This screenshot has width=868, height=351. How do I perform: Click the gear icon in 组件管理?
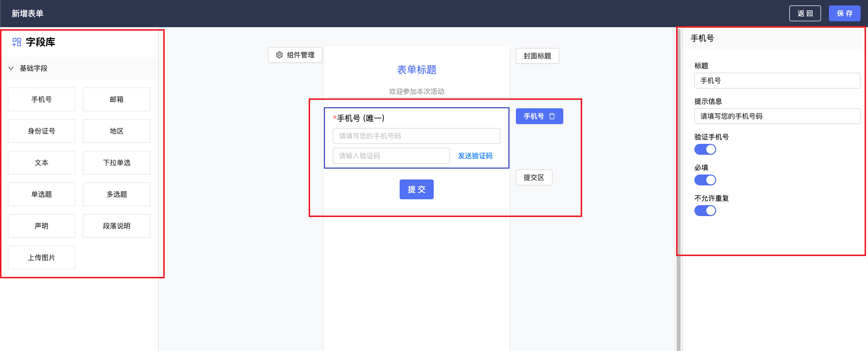[x=279, y=55]
